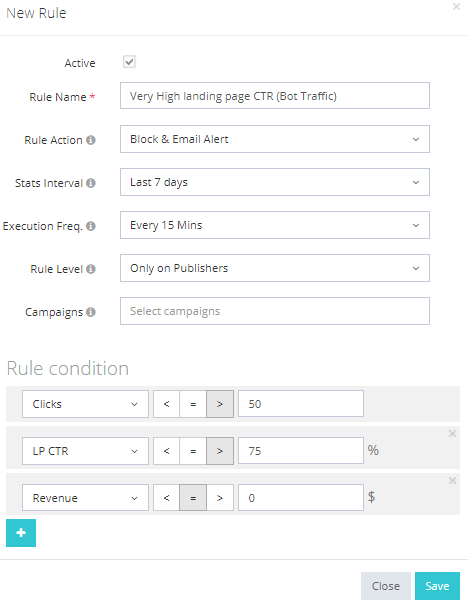
Task: Open the Rule Action dropdown
Action: pyautogui.click(x=275, y=139)
